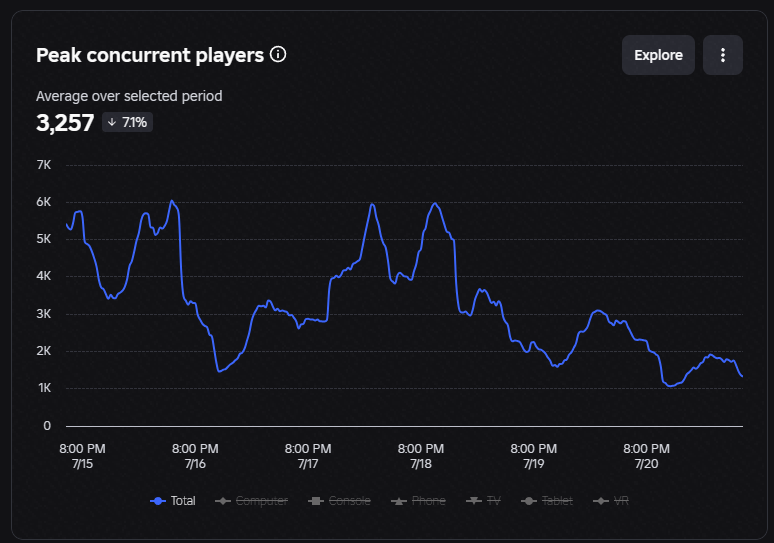
Task: Enable the Tablet series in the legend
Action: point(547,501)
